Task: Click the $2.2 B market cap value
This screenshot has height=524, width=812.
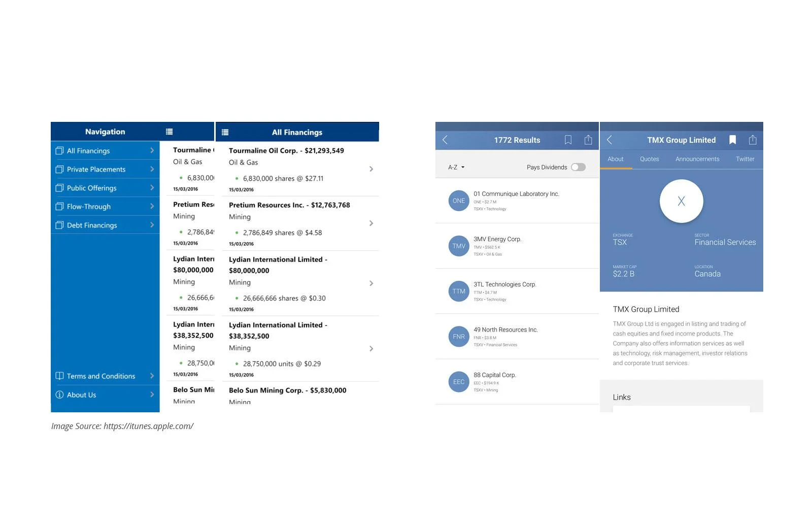Action: tap(623, 274)
